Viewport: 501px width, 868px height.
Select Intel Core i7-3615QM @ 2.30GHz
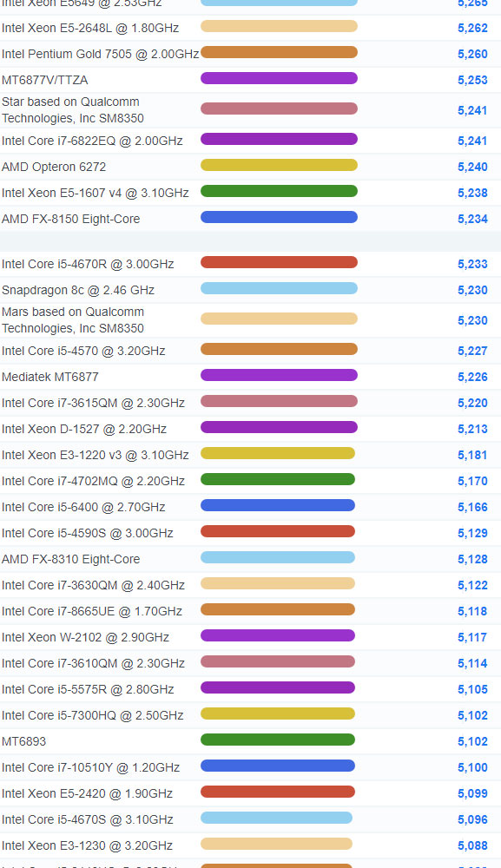(93, 403)
